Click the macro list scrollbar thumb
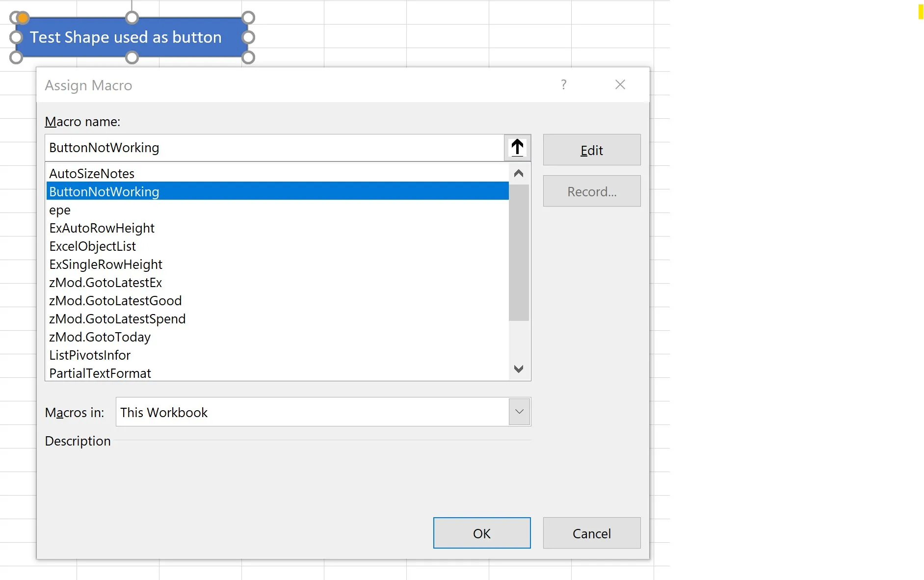924x580 pixels. [x=519, y=253]
